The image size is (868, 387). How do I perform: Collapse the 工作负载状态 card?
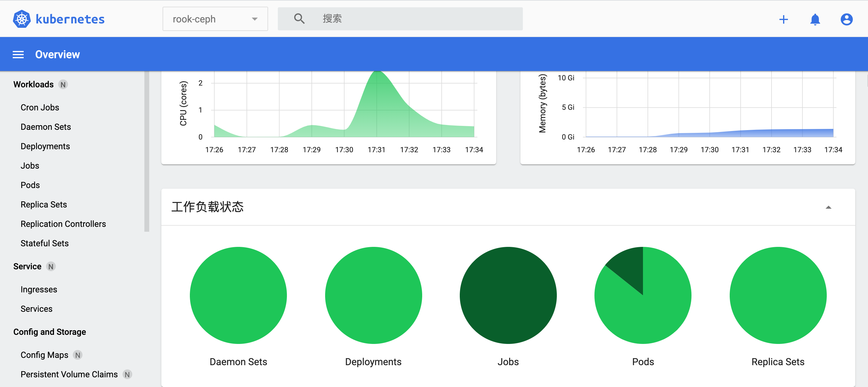(828, 207)
